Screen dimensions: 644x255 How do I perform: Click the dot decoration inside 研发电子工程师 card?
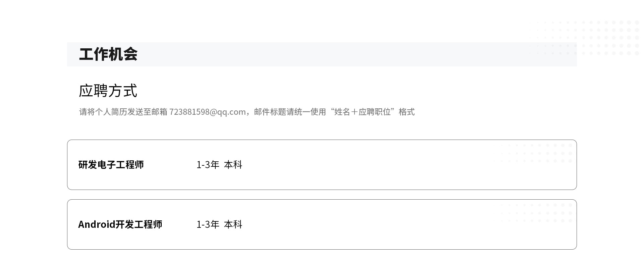(x=533, y=153)
